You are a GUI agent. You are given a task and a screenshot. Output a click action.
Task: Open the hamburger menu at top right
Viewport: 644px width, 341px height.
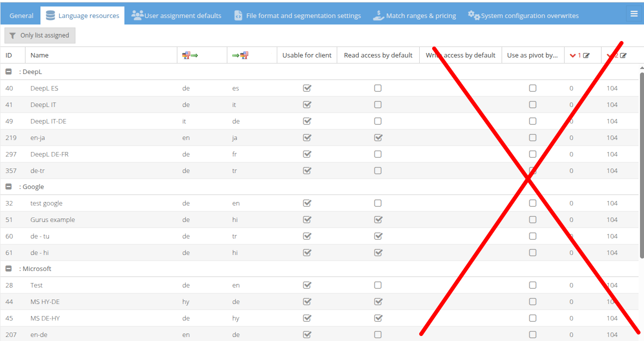(x=634, y=14)
